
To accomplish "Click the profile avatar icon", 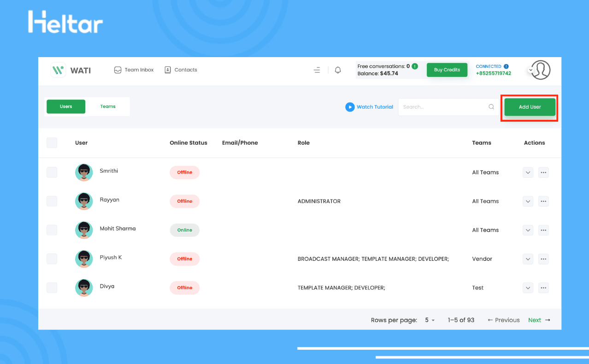I will coord(541,70).
